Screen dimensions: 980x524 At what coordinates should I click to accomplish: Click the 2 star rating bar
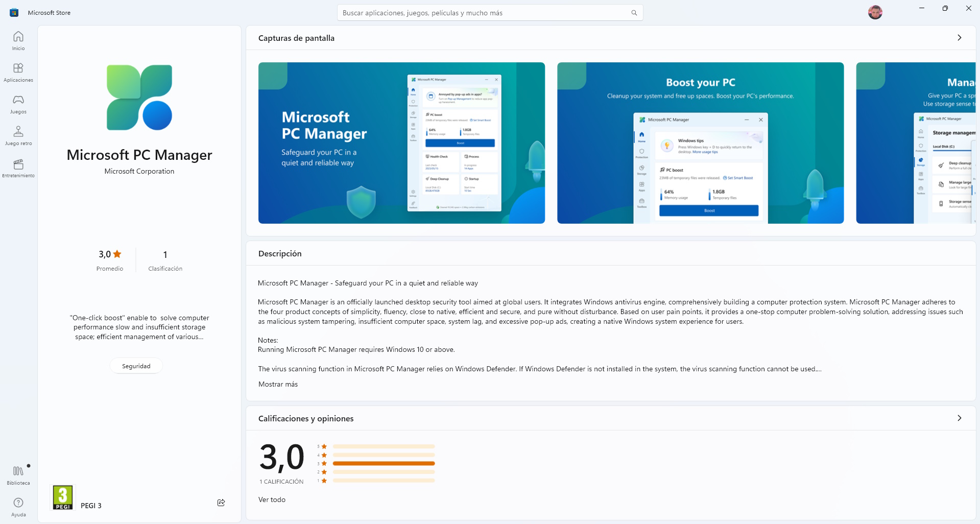(x=384, y=472)
